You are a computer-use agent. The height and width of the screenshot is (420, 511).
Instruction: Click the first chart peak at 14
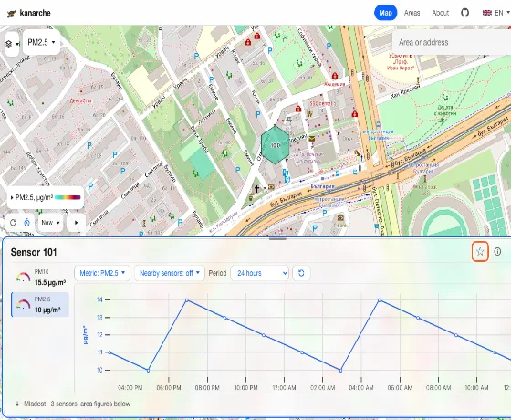(187, 299)
